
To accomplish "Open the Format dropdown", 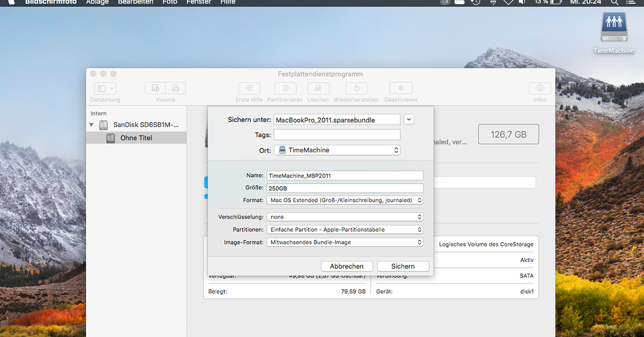I will (x=345, y=200).
